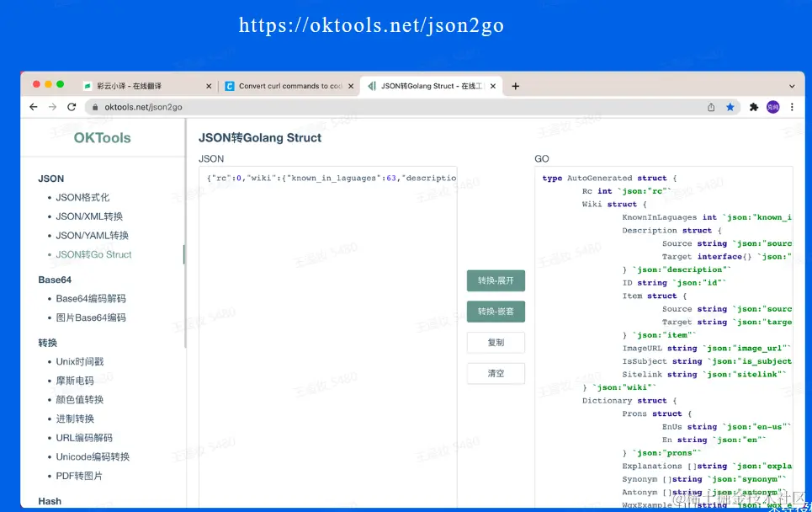Screen dimensions: 812x512
Task: Open the extensions puzzle icon
Action: [x=753, y=107]
